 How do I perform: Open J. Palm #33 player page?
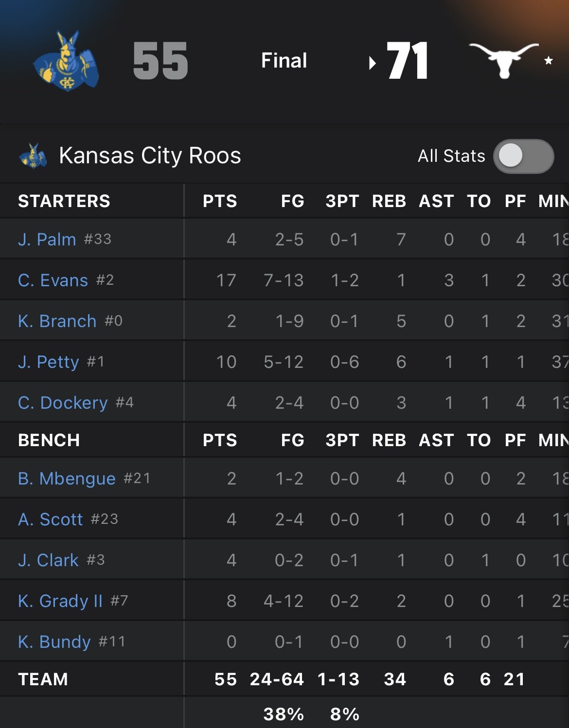tap(47, 239)
